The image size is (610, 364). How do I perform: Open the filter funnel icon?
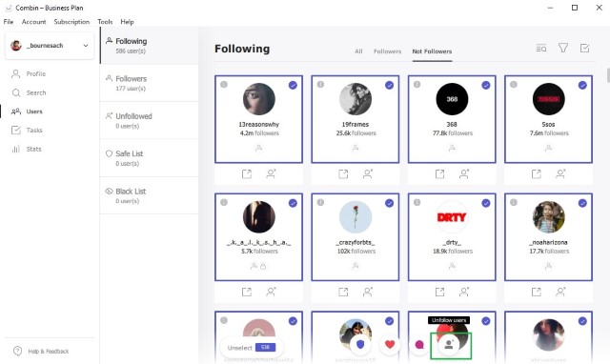click(563, 49)
